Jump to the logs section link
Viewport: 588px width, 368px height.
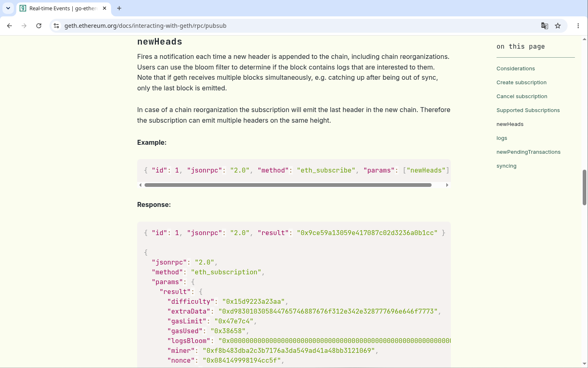[502, 138]
